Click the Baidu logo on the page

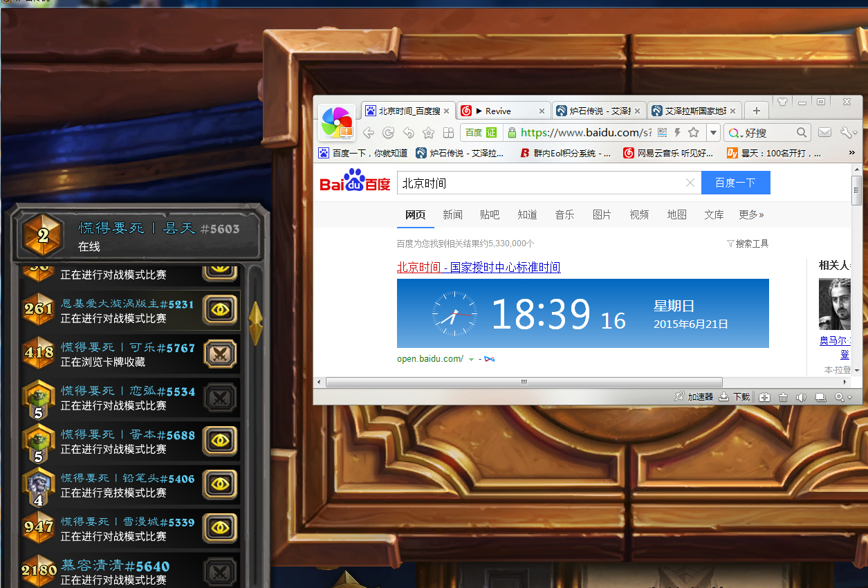[355, 182]
